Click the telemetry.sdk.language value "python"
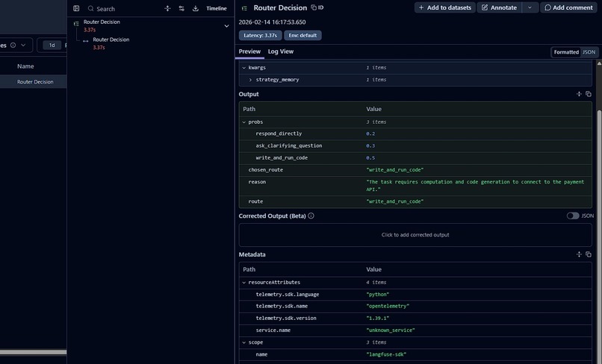 tap(378, 295)
